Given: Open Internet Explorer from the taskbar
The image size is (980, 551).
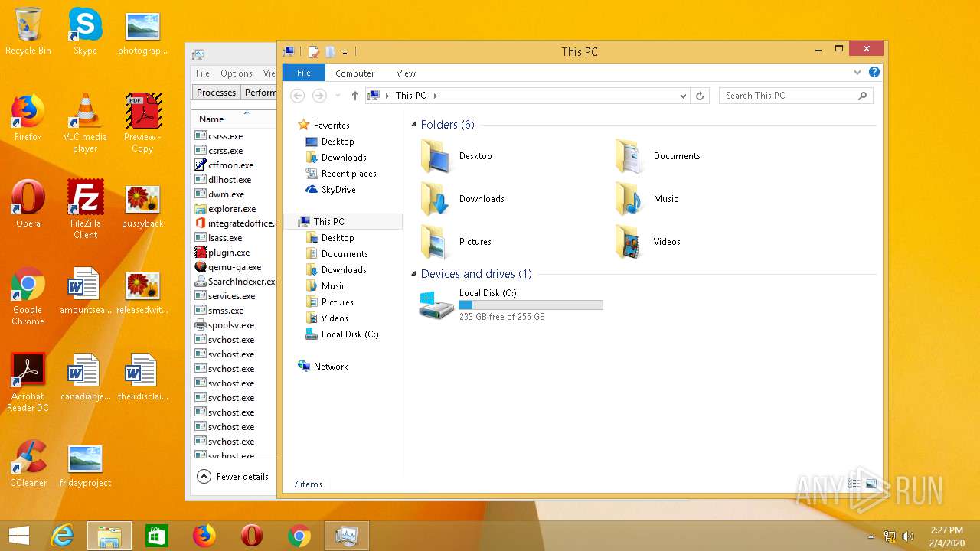Looking at the screenshot, I should click(x=62, y=536).
